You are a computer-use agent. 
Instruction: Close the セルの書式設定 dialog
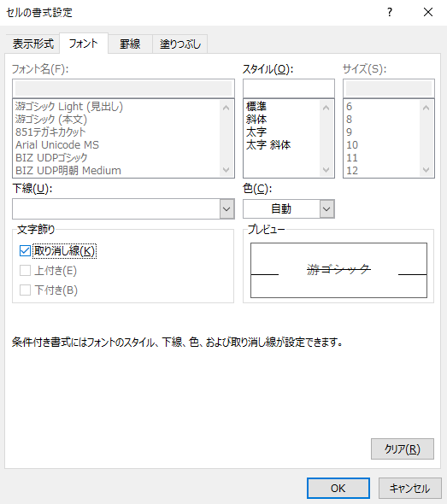pos(427,12)
